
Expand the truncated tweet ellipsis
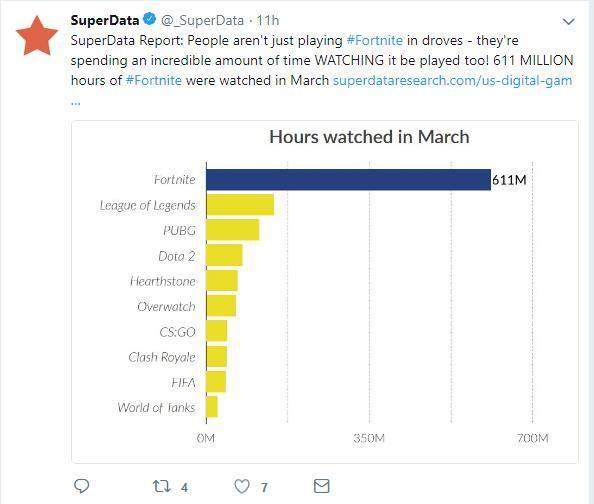[x=75, y=103]
